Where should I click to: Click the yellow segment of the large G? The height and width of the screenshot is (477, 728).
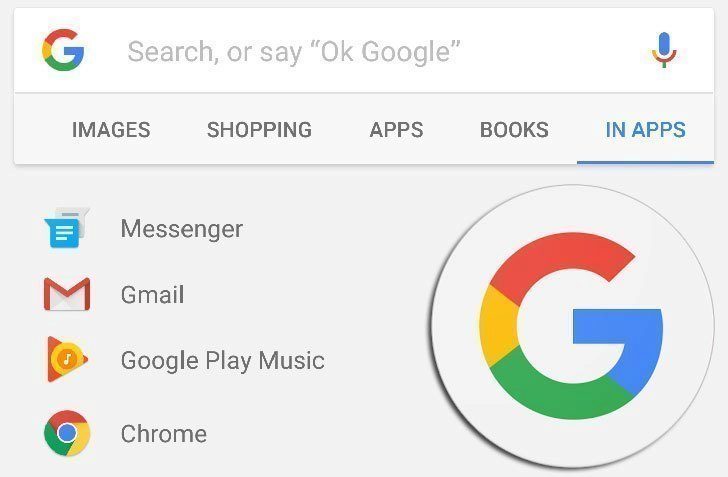pos(499,325)
